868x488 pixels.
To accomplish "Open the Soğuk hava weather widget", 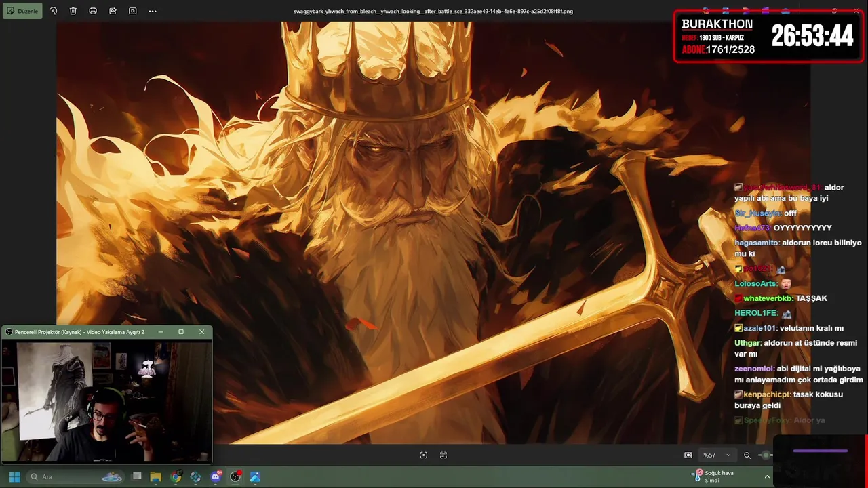I will [713, 476].
